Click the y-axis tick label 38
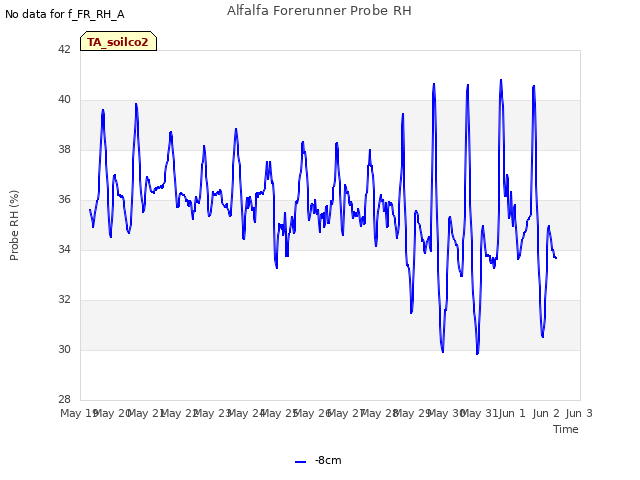640x480 pixels. (64, 149)
